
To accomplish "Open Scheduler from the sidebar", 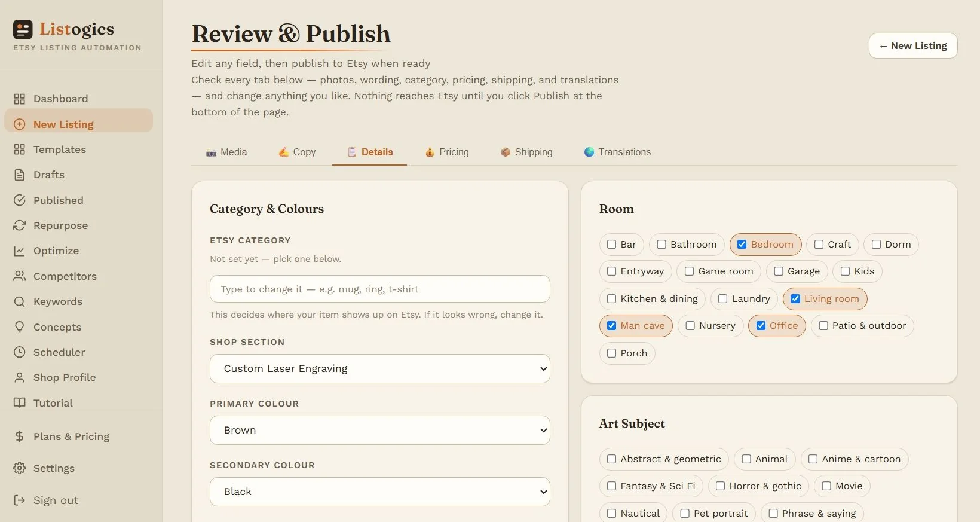I will click(78, 352).
